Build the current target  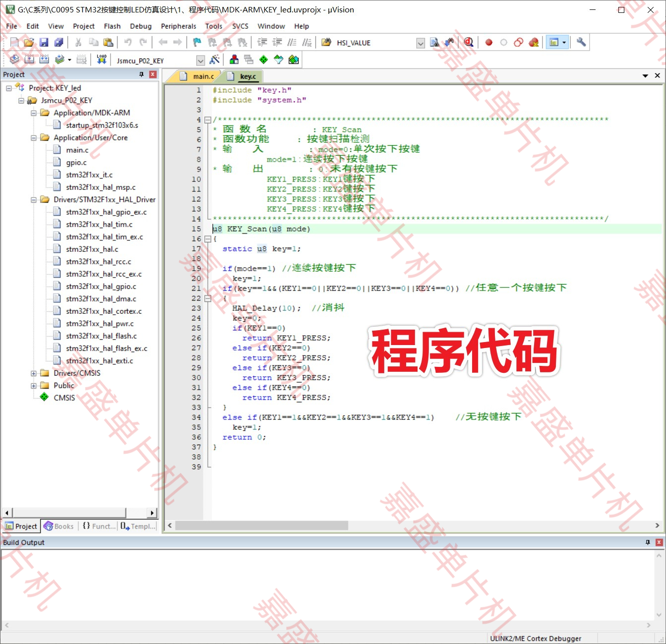30,59
